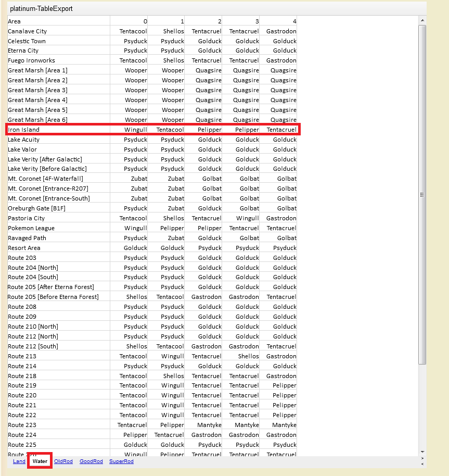
Task: Select the Water sheet tab
Action: 40,461
